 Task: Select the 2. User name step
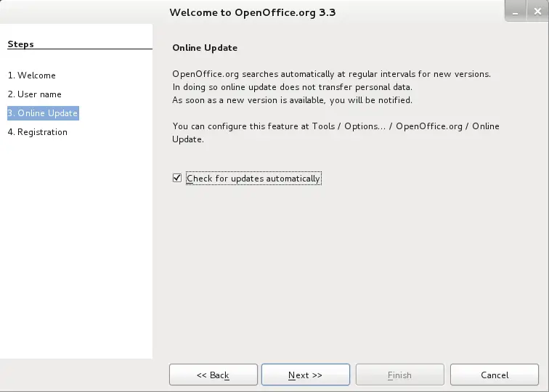(x=35, y=94)
